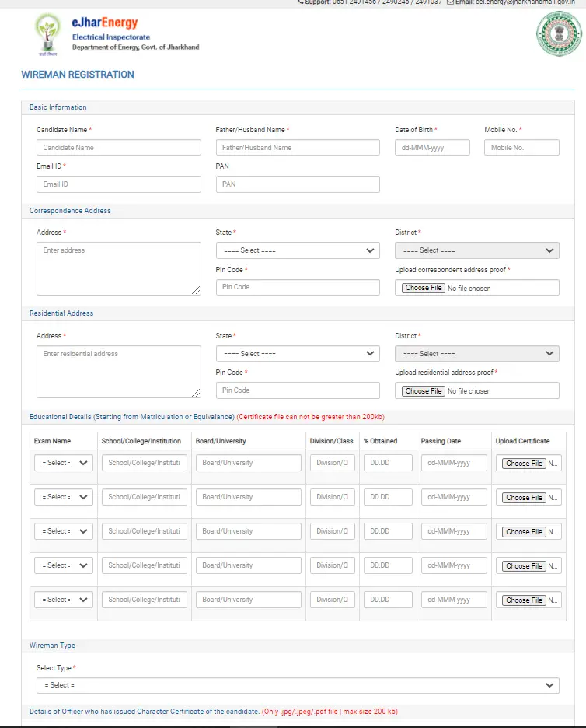Open first row Exam Name dropdown
Image resolution: width=586 pixels, height=728 pixels.
[x=63, y=463]
